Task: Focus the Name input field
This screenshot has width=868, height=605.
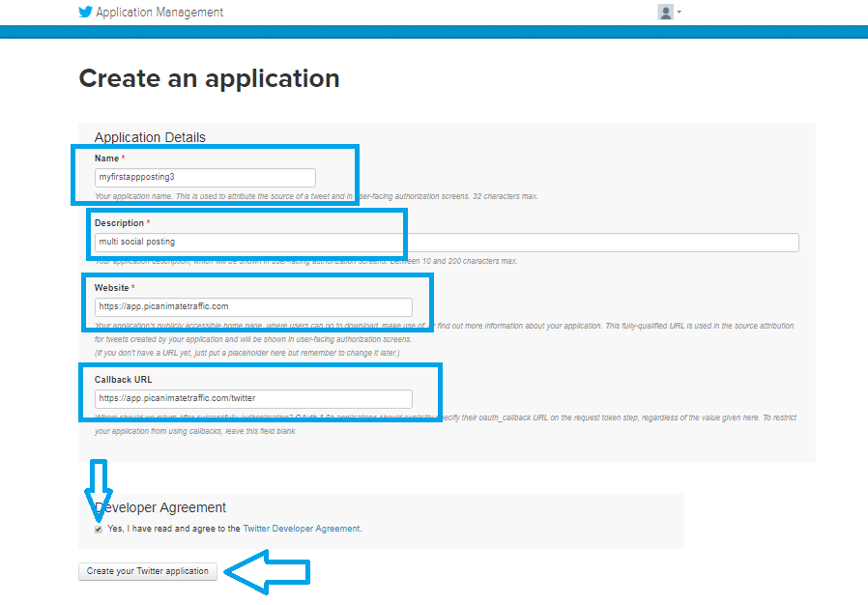Action: point(205,178)
